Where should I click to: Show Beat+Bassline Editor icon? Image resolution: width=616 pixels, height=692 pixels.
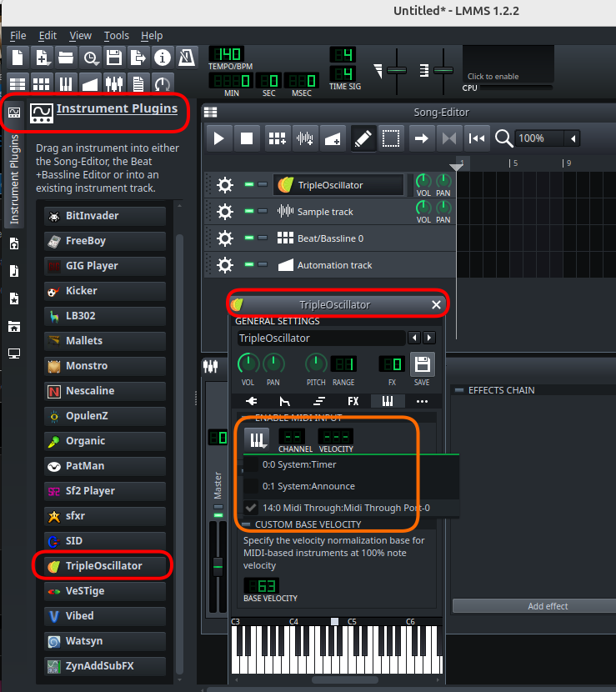coord(42,83)
